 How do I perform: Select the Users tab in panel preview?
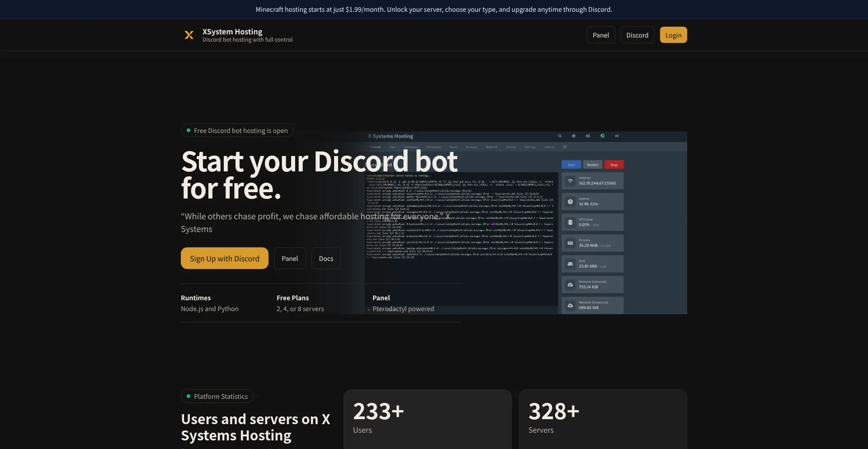pyautogui.click(x=453, y=147)
